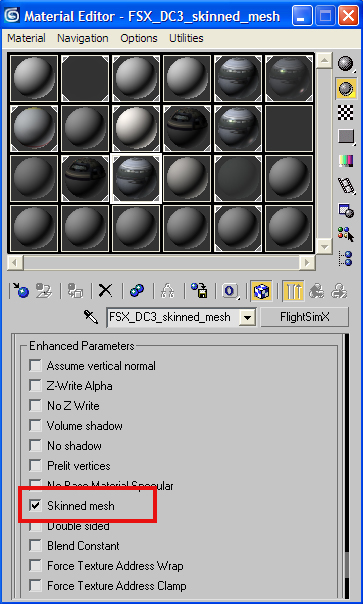Close the Material Editor window
Screen dimensions: 363x604
point(348,16)
